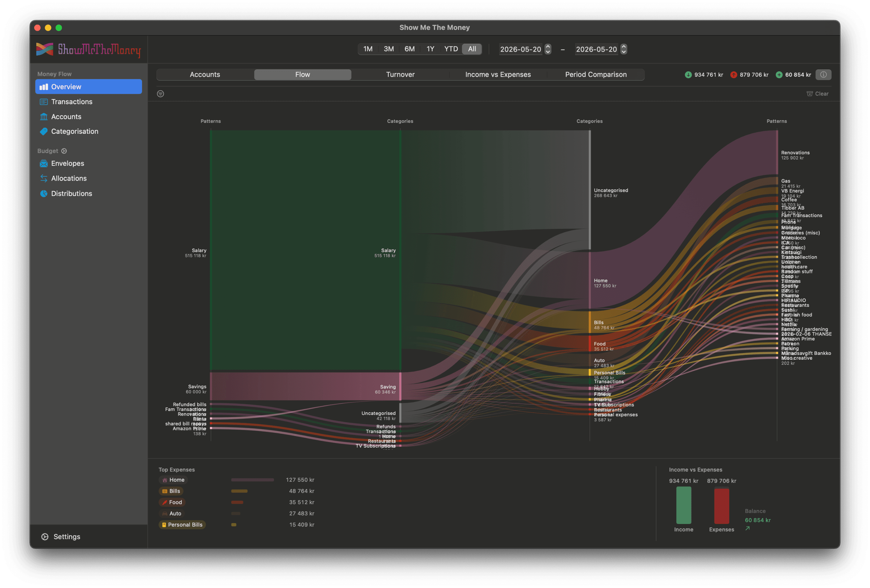The width and height of the screenshot is (870, 588).
Task: Click the Bills category tag icon
Action: (x=165, y=491)
